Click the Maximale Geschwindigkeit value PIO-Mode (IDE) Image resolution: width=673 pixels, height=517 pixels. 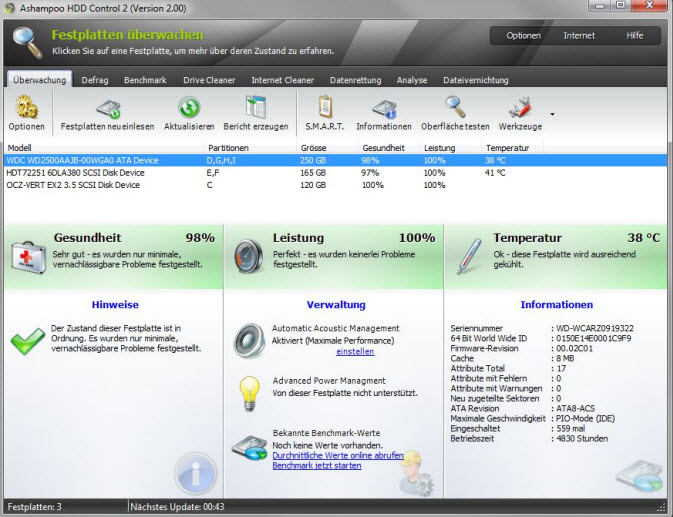[585, 418]
